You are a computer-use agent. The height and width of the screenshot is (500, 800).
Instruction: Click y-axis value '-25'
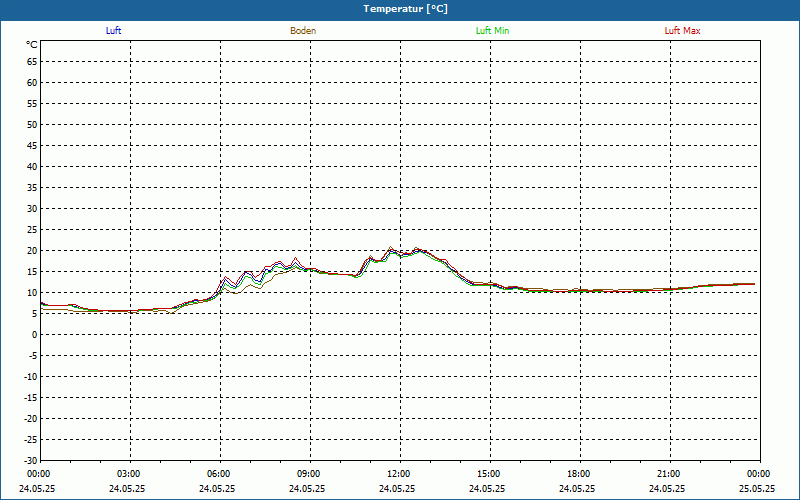[x=31, y=440]
